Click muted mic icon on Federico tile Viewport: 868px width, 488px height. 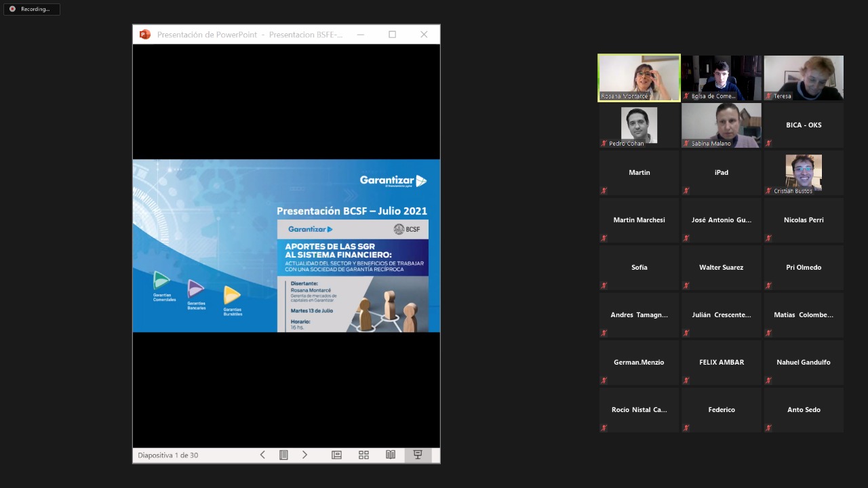click(686, 428)
